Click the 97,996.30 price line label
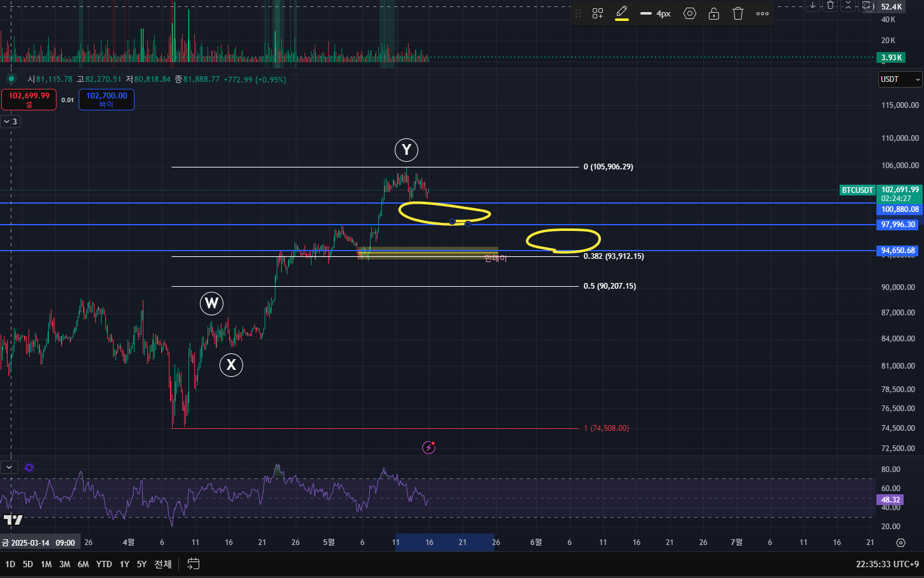The image size is (924, 578). pos(897,225)
